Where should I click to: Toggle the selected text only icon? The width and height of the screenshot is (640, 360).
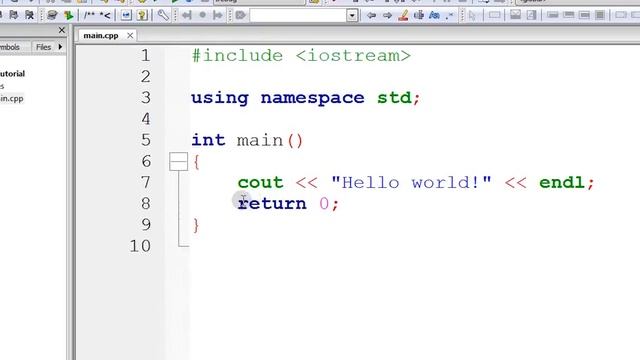(419, 16)
